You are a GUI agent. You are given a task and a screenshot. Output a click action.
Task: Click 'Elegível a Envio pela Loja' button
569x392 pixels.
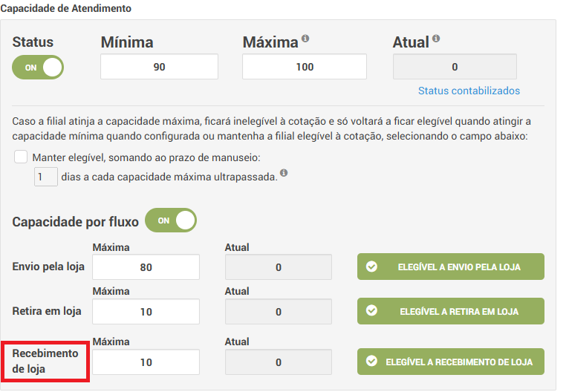click(x=451, y=267)
